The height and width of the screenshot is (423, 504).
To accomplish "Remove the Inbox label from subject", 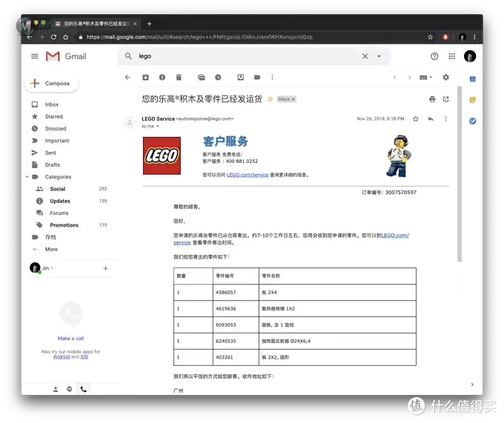I will coord(293,99).
